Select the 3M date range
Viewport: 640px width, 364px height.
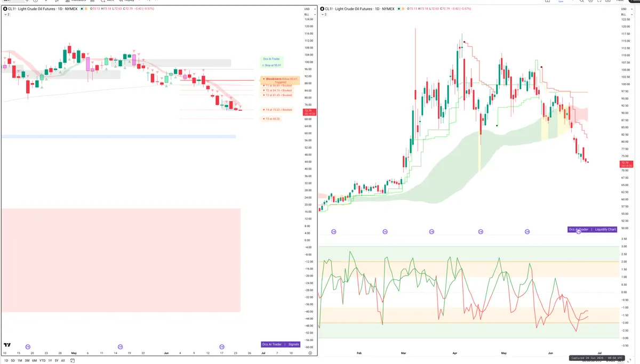point(27,360)
